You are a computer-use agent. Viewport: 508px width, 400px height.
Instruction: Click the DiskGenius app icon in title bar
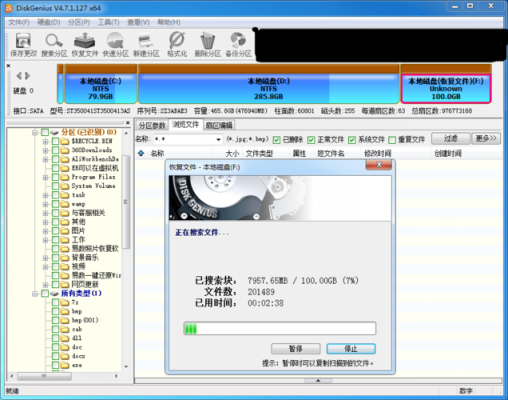click(8, 8)
